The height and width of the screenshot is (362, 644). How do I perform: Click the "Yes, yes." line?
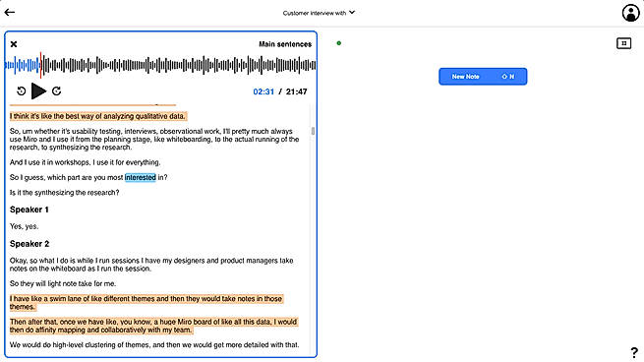[25, 226]
